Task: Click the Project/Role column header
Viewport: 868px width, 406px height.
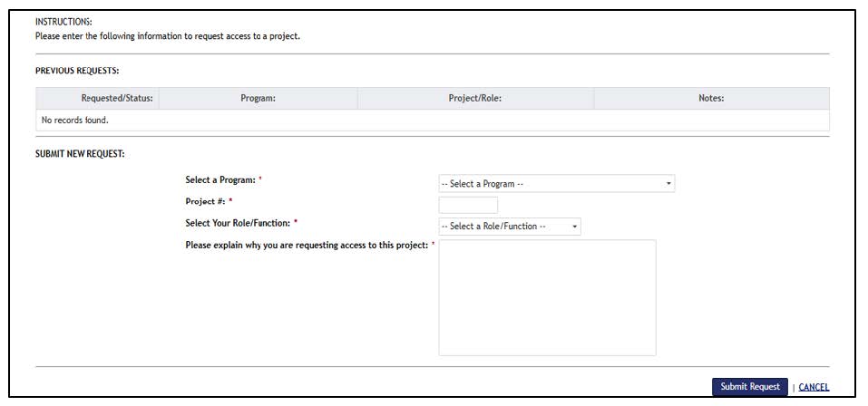Action: tap(475, 99)
